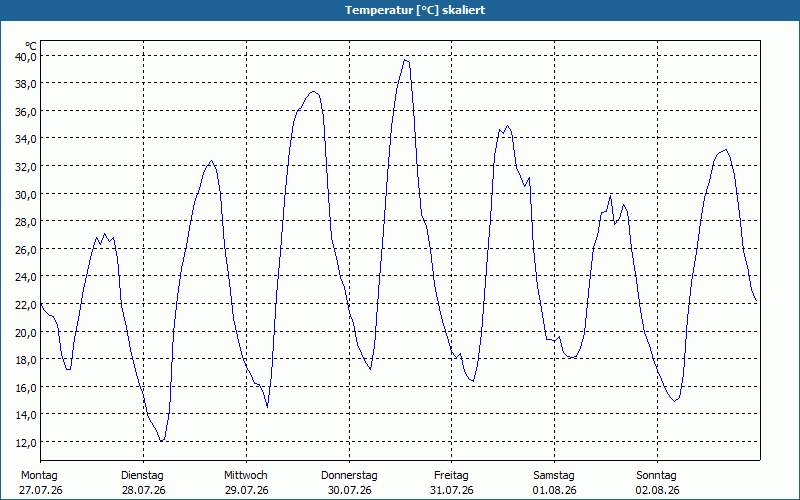Screen dimensions: 800x500
Task: Click the 22,0 axis value
Action: click(x=26, y=305)
